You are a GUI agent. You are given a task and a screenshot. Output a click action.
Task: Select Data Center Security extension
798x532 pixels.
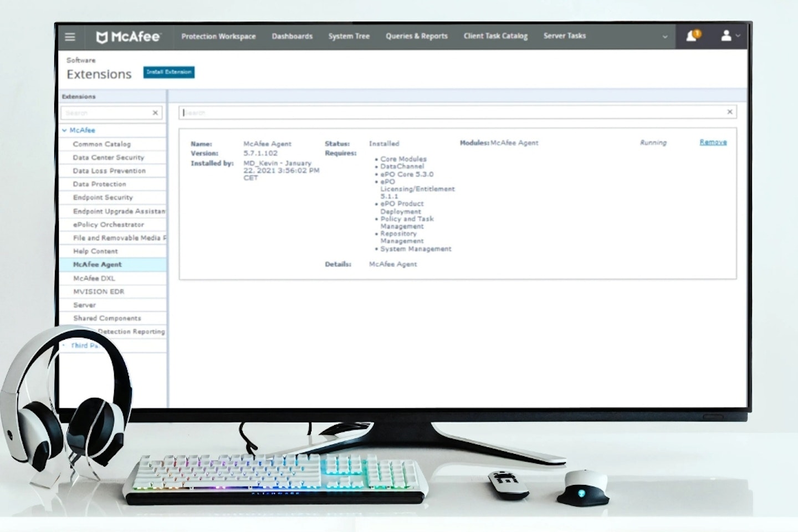point(108,157)
